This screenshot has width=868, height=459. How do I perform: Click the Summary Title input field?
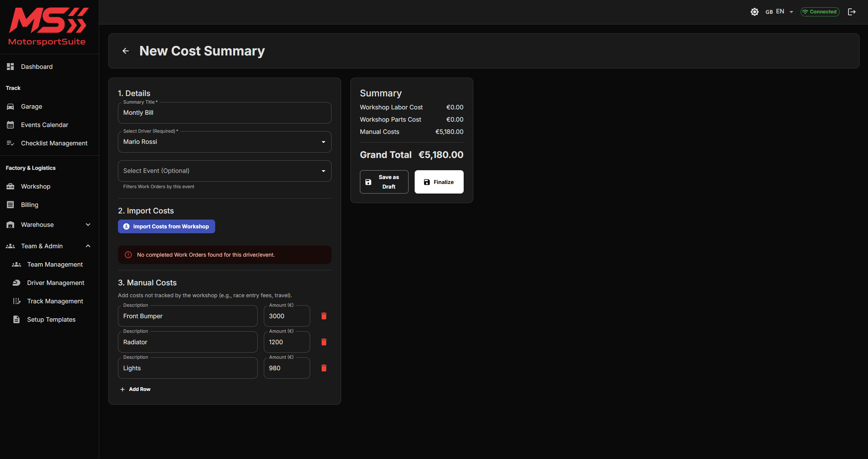224,113
